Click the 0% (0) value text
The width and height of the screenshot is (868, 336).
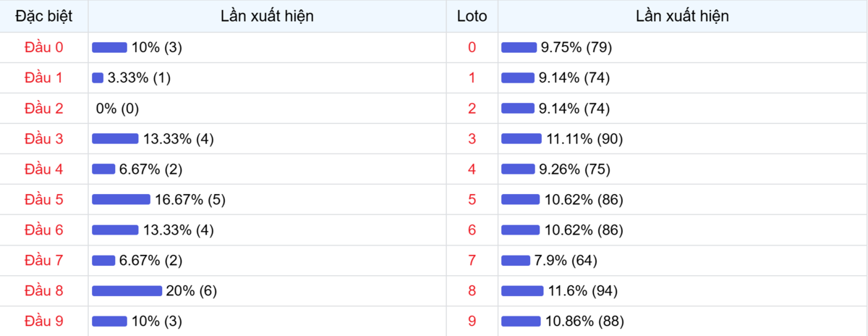[x=117, y=108]
